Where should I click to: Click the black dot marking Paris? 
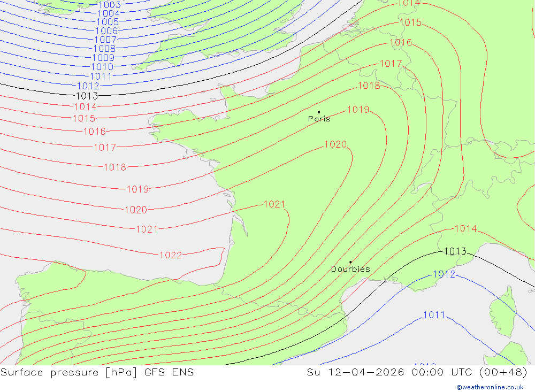point(319,112)
